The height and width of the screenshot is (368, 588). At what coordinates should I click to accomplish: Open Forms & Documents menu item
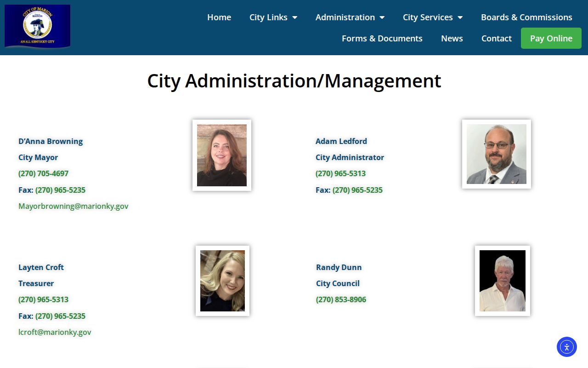click(x=382, y=39)
